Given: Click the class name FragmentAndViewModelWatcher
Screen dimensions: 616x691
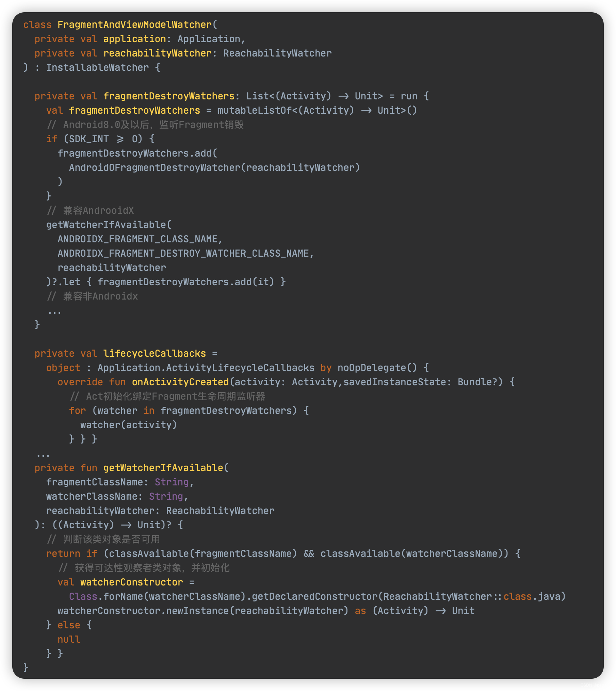Looking at the screenshot, I should [x=135, y=25].
